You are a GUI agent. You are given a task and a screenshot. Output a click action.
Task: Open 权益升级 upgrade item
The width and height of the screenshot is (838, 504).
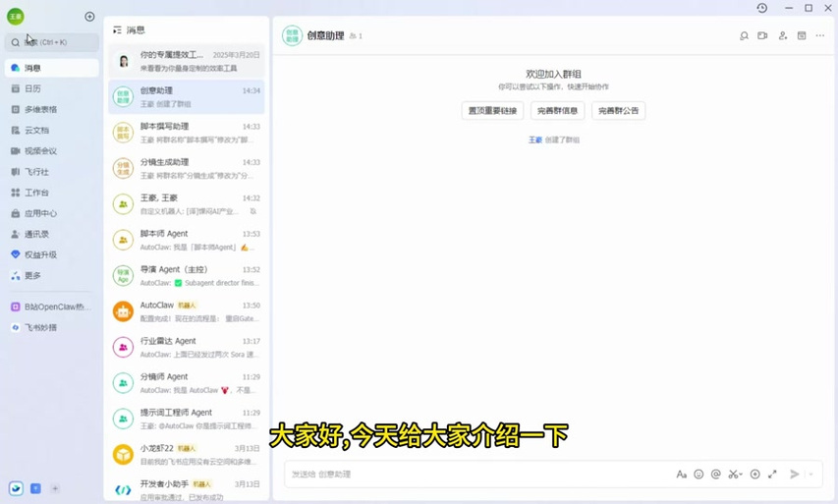point(52,254)
